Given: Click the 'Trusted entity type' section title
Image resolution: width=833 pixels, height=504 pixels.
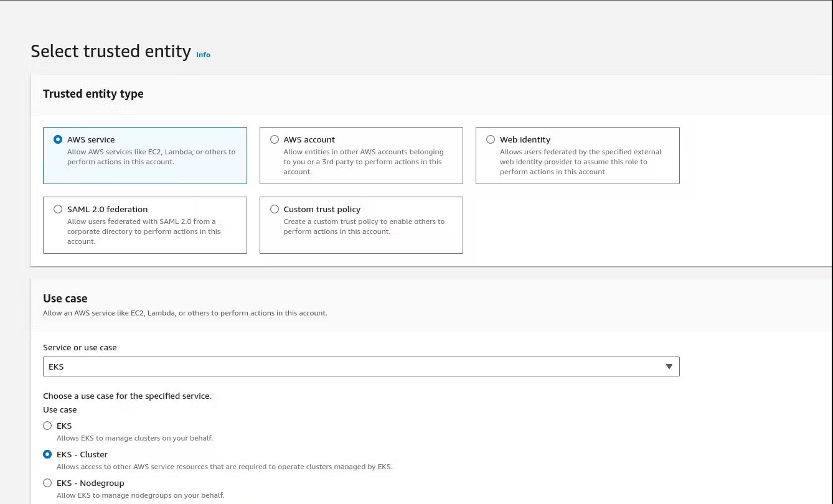Looking at the screenshot, I should click(93, 94).
